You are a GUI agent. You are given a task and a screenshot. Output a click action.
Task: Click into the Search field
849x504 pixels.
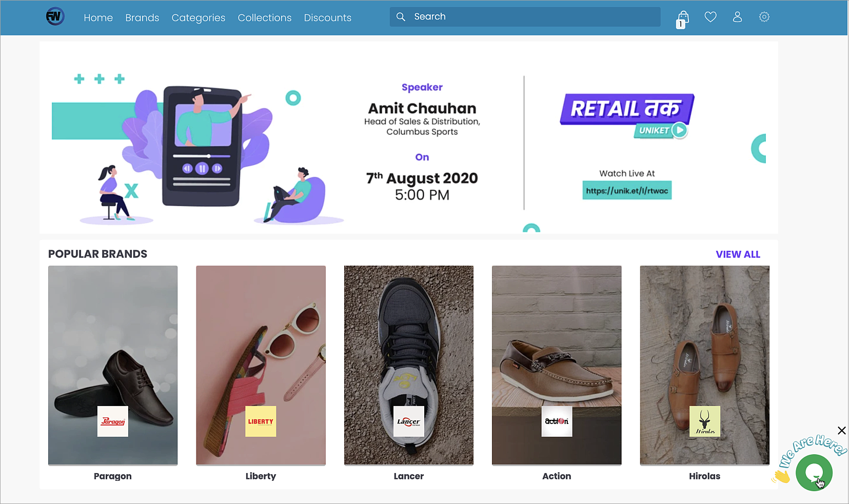pyautogui.click(x=525, y=17)
